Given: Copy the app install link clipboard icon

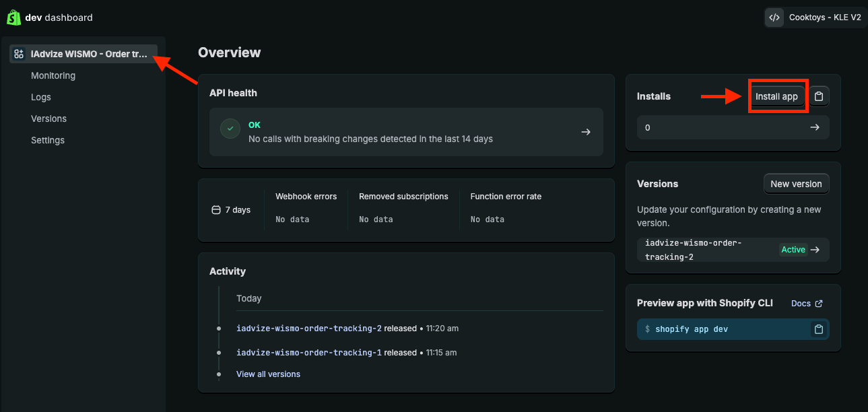Looking at the screenshot, I should 819,96.
